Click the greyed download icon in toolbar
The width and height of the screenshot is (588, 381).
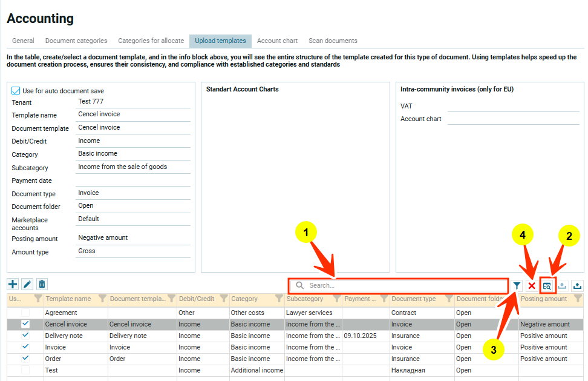point(562,285)
